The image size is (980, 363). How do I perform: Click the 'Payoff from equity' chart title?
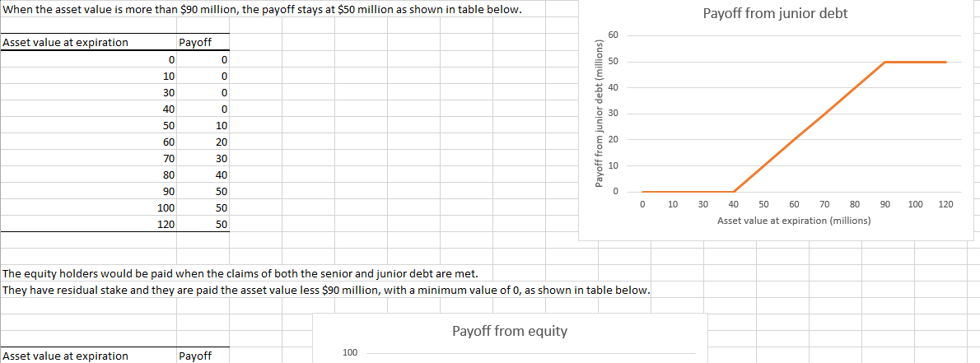coord(509,331)
